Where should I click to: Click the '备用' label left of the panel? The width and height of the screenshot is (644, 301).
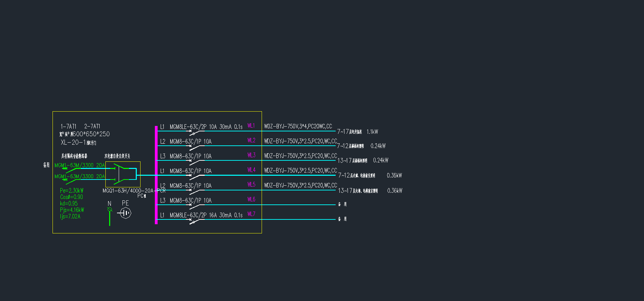46,165
